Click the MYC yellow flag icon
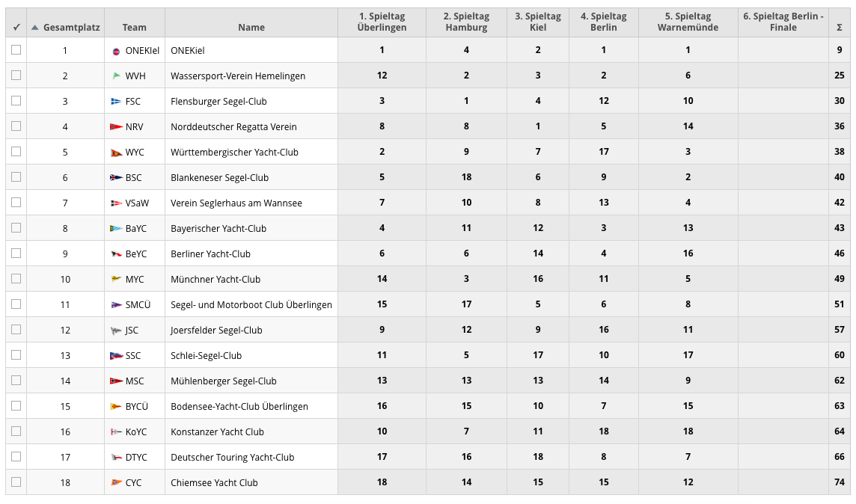 click(x=116, y=280)
